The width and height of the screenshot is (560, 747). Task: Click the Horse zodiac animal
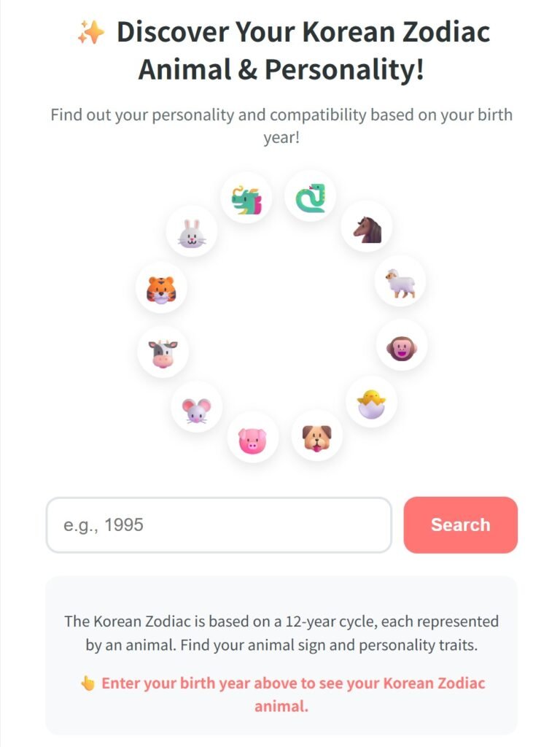point(366,228)
